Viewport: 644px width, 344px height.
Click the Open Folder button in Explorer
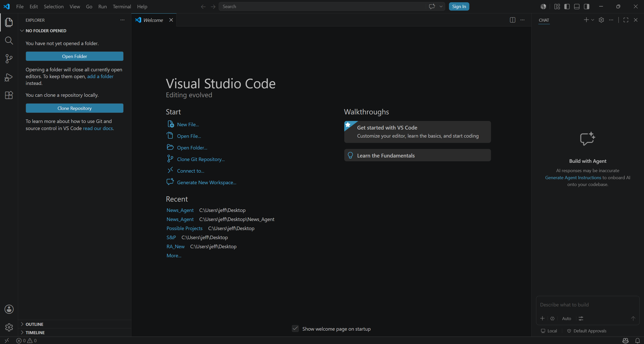74,56
